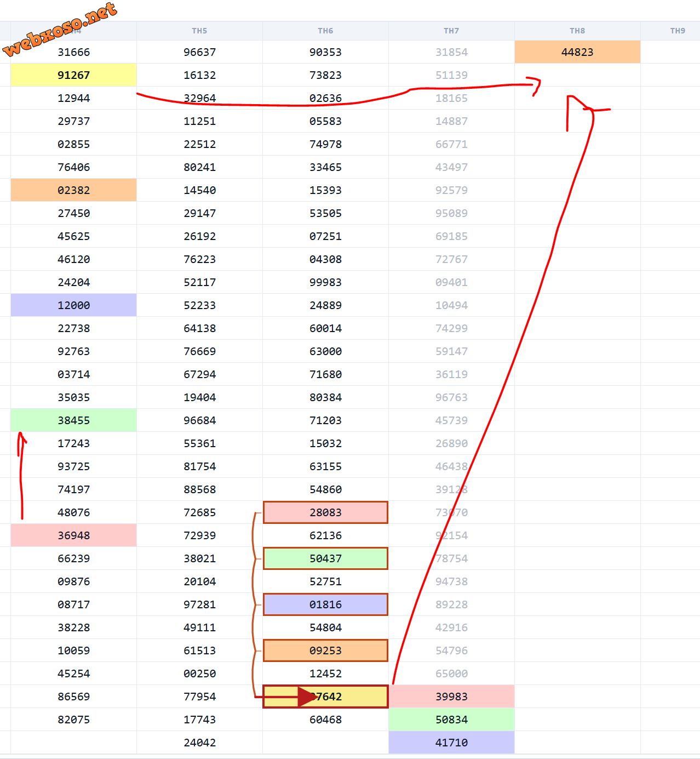Viewport: 700px width, 759px height.
Task: Click the TH9 column header
Action: pos(678,31)
